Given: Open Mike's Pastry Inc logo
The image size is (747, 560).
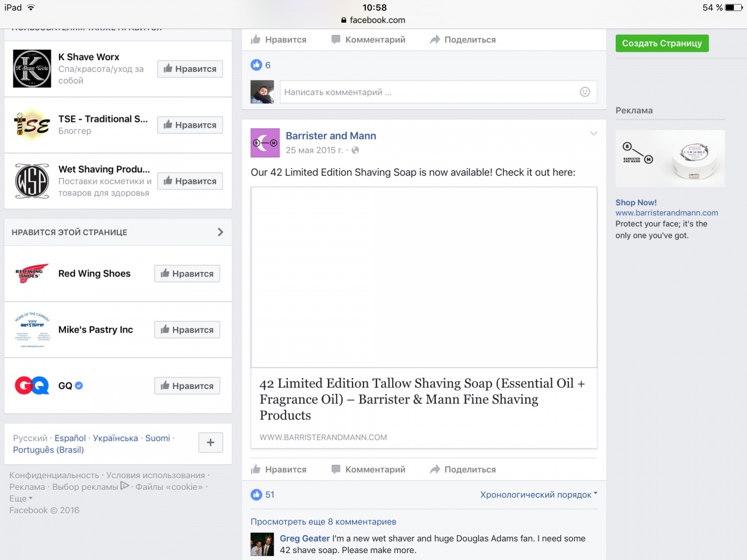Looking at the screenshot, I should tap(32, 330).
